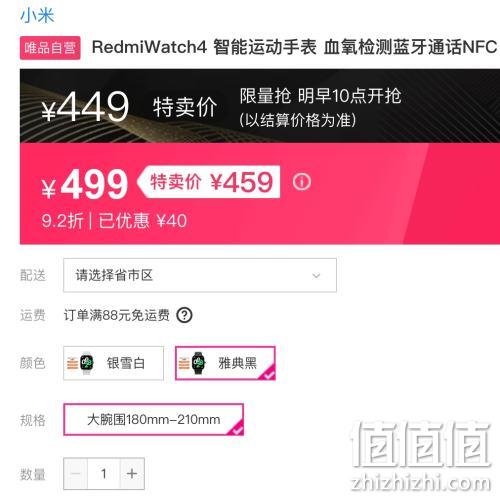Click the price info circle icon
This screenshot has height=500, width=500.
(302, 182)
